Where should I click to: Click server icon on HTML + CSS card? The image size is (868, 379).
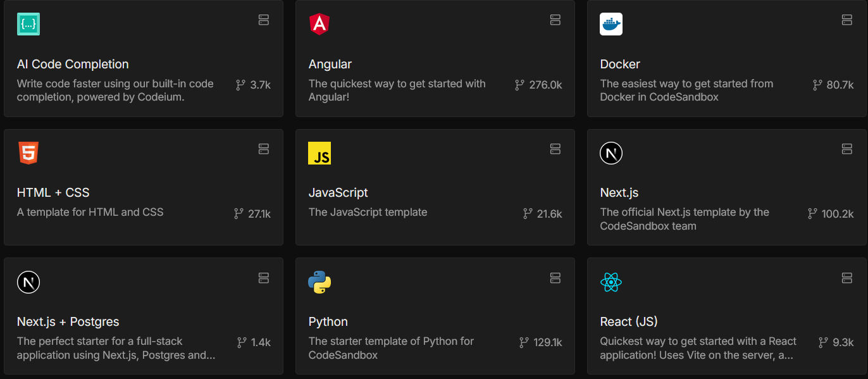(264, 149)
